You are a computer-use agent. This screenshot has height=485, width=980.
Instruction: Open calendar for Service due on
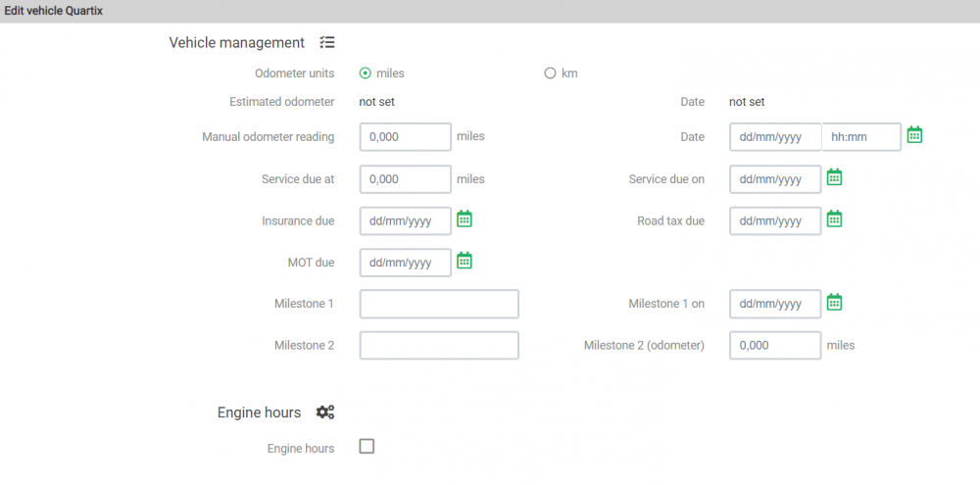[834, 177]
